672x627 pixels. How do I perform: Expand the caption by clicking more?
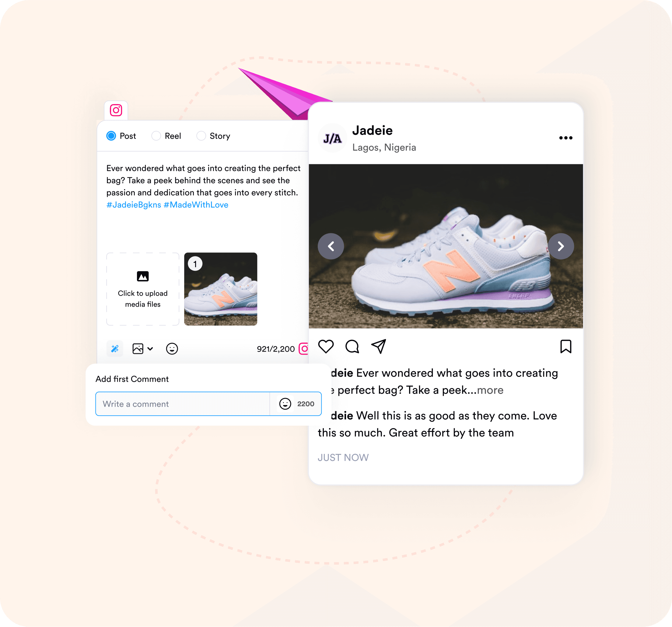(491, 390)
